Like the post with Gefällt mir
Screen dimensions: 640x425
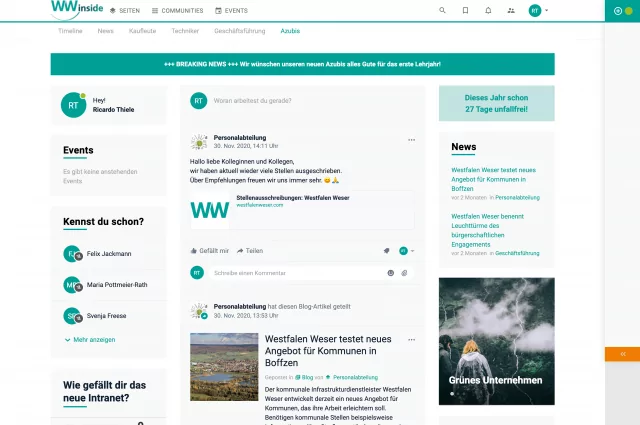[209, 251]
